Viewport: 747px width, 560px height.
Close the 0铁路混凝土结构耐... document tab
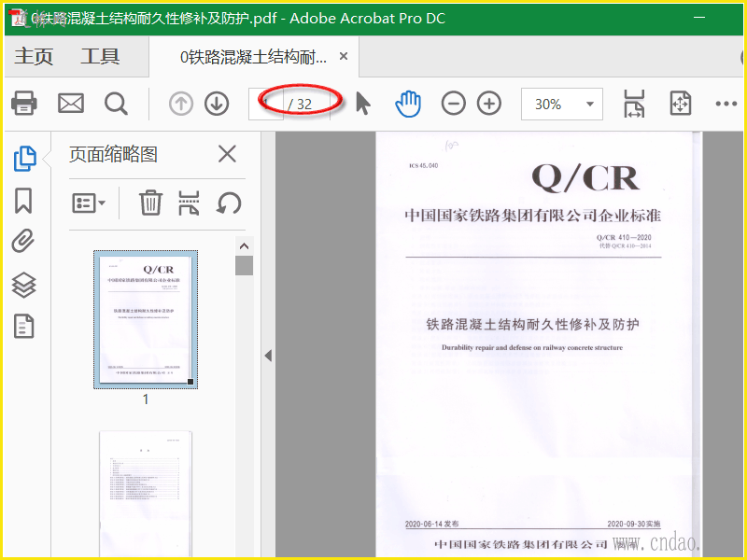point(344,56)
